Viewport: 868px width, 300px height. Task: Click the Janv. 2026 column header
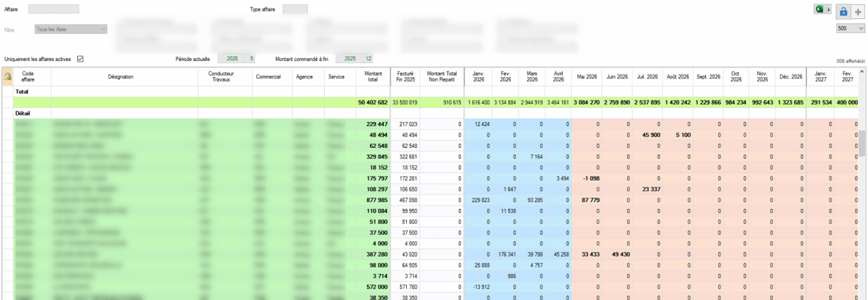[478, 77]
